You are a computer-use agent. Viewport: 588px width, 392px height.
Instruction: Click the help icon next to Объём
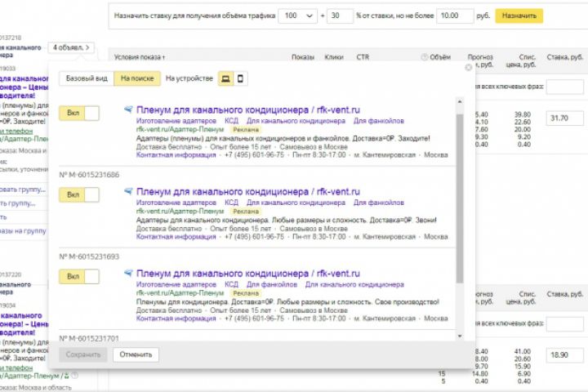424,57
